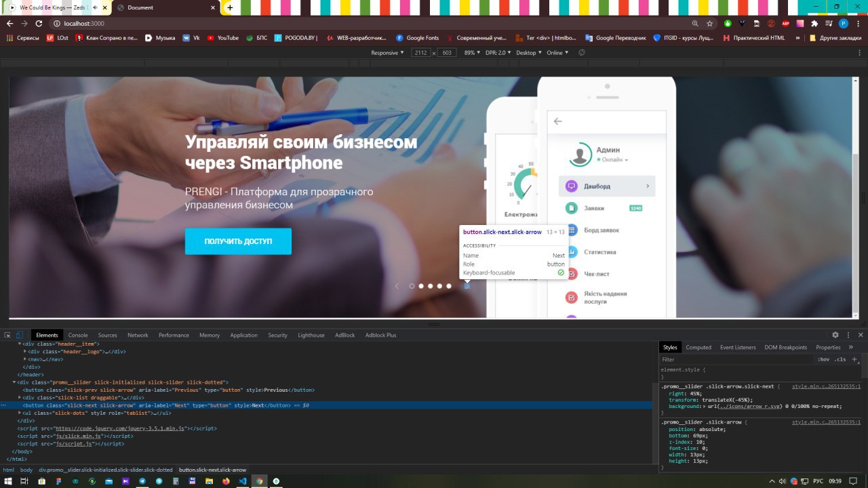The height and width of the screenshot is (488, 868).
Task: Open the DPR: 2.0 dropdown
Action: [x=498, y=52]
